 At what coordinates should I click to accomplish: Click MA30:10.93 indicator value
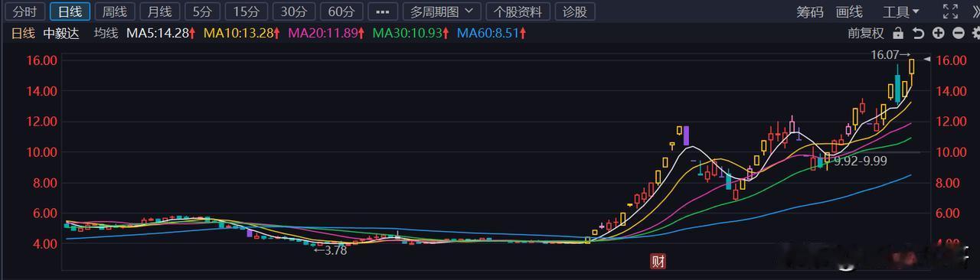(x=412, y=34)
